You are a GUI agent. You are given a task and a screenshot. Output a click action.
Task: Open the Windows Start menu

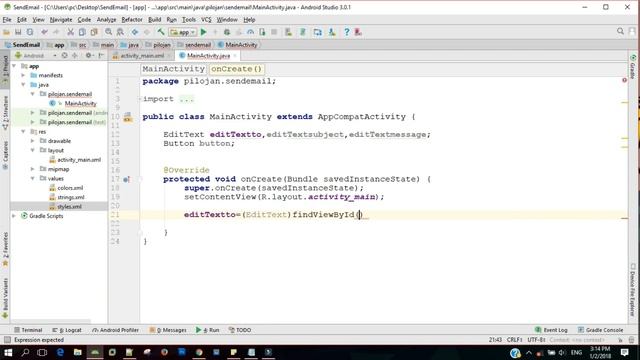(8, 352)
